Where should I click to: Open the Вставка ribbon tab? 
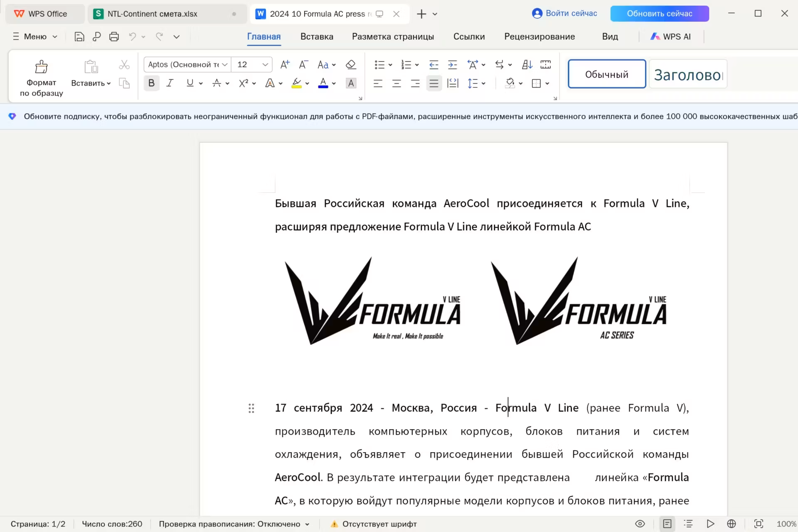click(317, 37)
